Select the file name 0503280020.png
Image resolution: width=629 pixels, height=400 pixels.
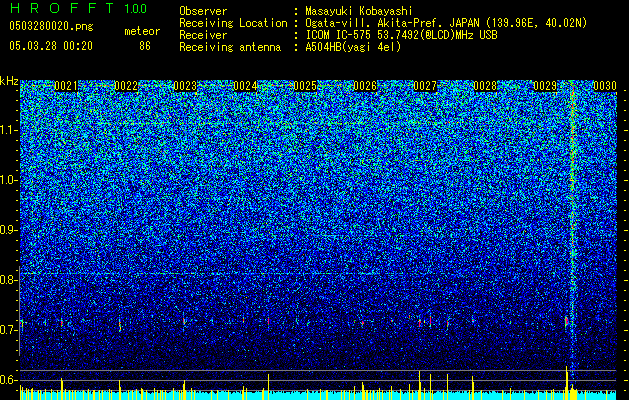pos(51,26)
